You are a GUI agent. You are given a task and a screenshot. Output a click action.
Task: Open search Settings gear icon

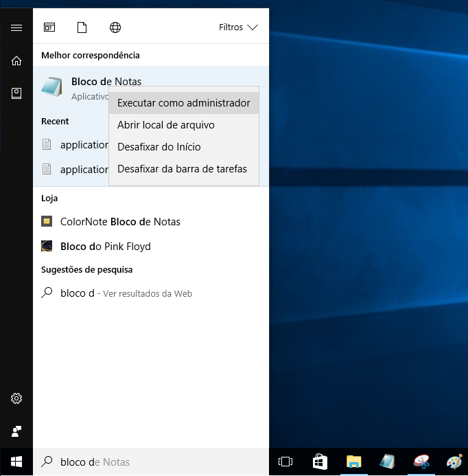[x=16, y=398]
